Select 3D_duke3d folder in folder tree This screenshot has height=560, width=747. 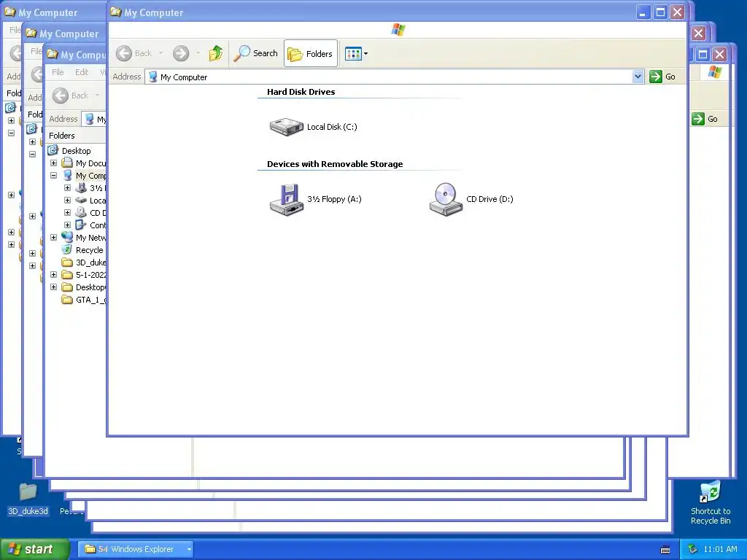click(90, 262)
